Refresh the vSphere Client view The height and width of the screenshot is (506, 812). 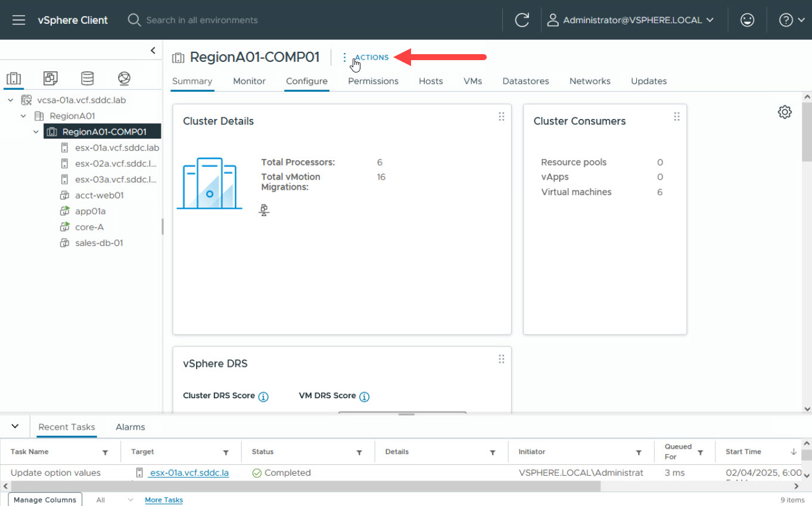click(522, 20)
